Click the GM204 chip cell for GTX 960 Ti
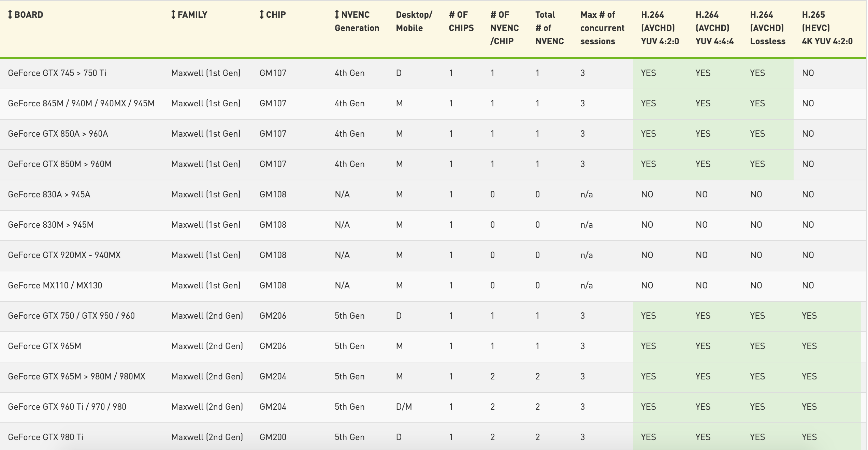 coord(273,407)
